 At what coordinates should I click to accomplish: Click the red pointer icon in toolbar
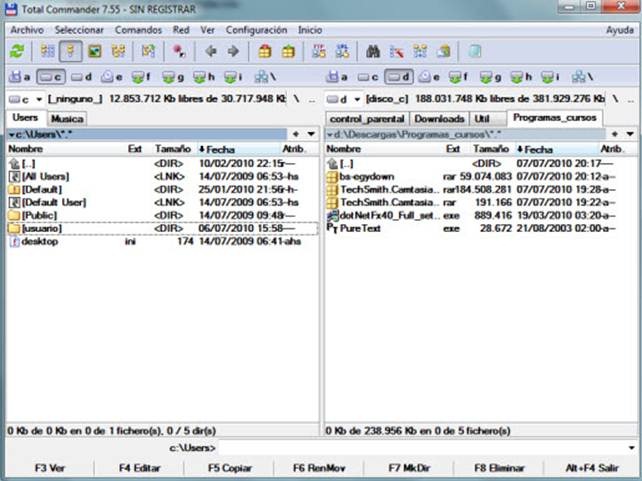[x=179, y=51]
